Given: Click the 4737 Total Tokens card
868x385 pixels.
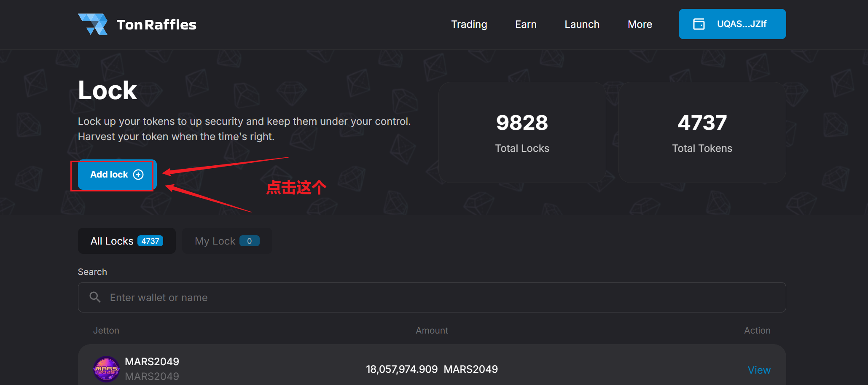Looking at the screenshot, I should click(702, 132).
